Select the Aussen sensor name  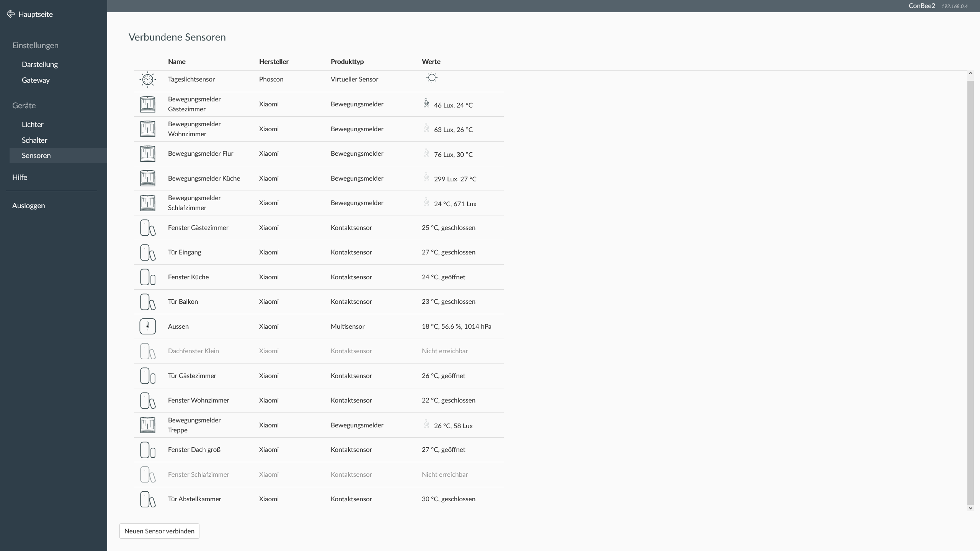[178, 326]
